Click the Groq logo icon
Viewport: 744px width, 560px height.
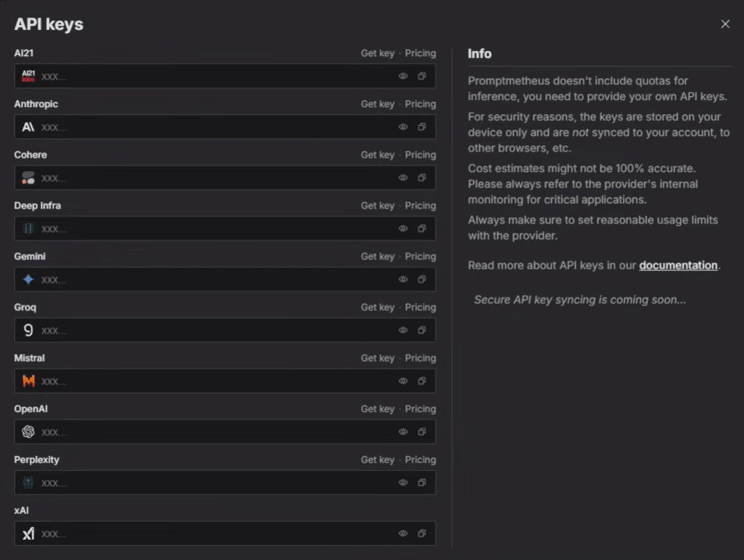point(28,330)
